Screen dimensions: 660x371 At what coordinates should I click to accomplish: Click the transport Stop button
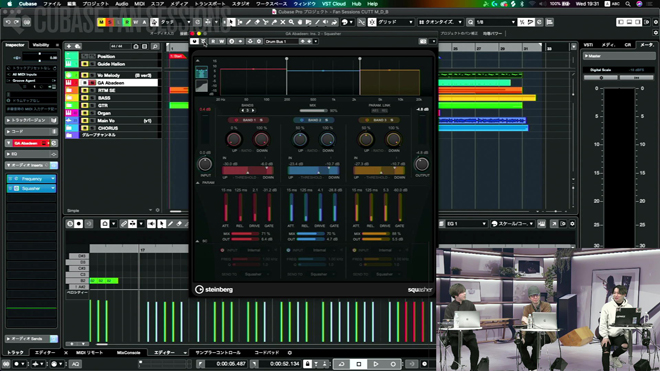pyautogui.click(x=359, y=364)
